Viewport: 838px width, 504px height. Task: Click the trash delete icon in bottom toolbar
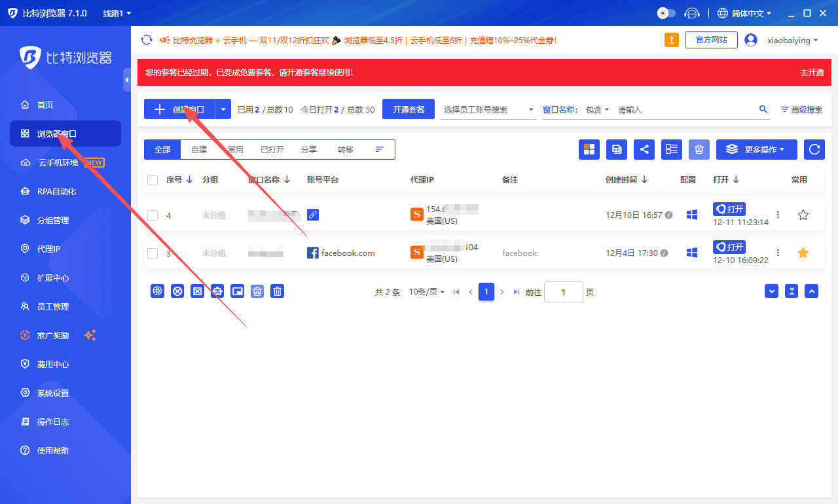[278, 291]
